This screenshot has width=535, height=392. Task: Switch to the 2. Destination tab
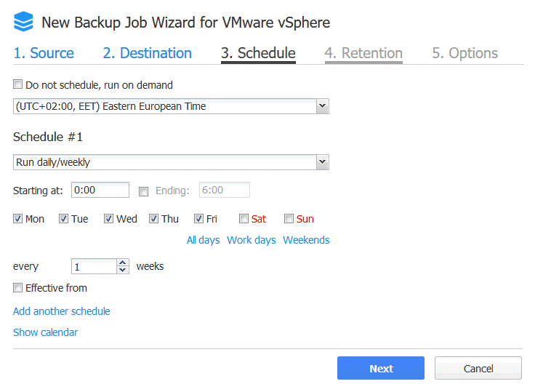tap(147, 53)
